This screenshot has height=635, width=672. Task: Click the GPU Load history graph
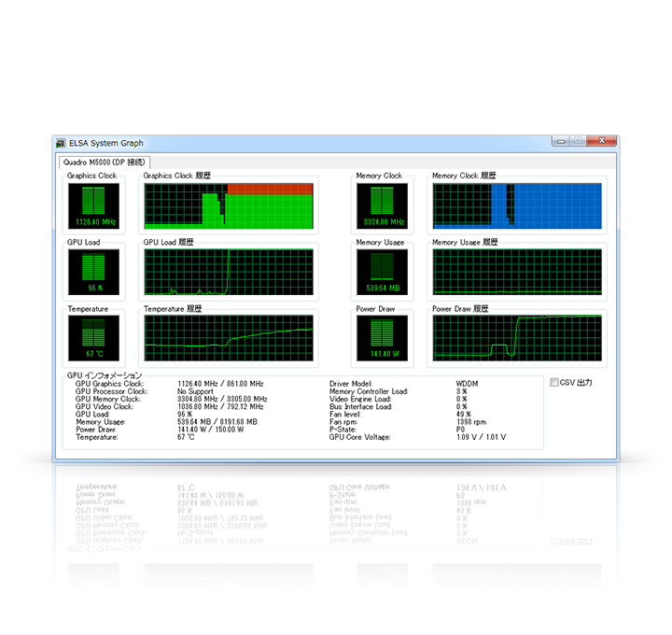229,273
